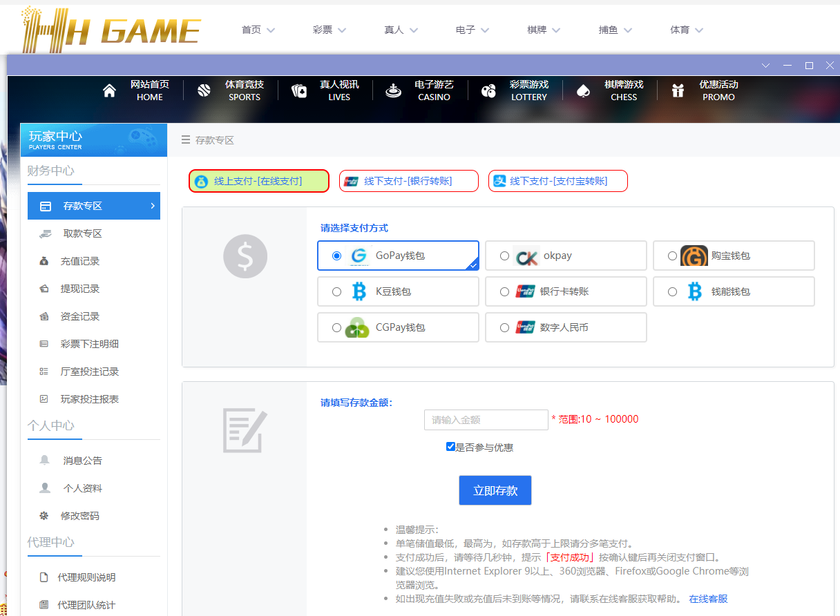Click the spade icon for 棋牌游戏 Chess
Image resolution: width=840 pixels, height=616 pixels.
click(583, 91)
